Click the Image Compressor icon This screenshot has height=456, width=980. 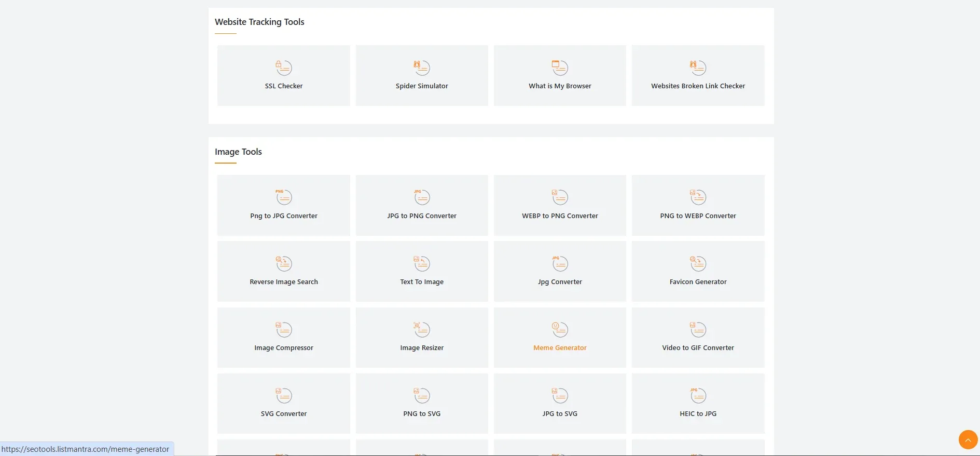[283, 329]
